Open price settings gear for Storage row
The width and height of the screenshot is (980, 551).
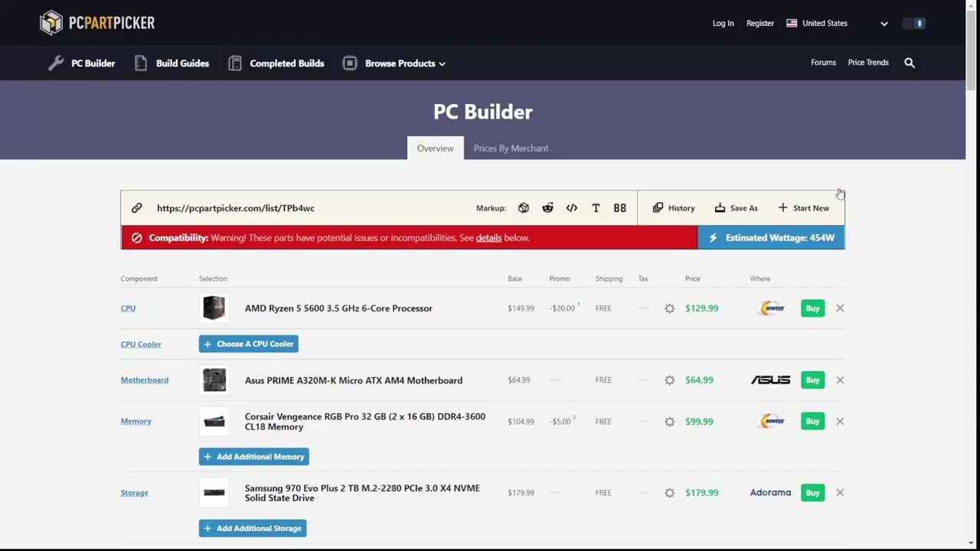click(670, 493)
